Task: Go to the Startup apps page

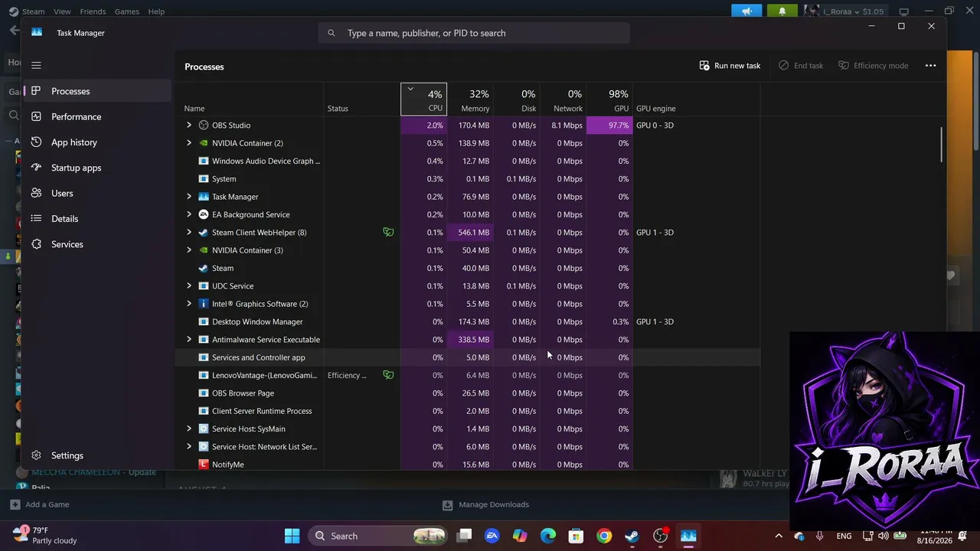Action: pos(97,168)
